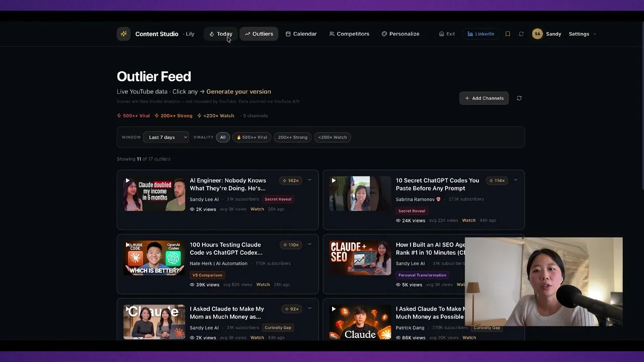Filter by <200x Watch chip

tap(333, 137)
